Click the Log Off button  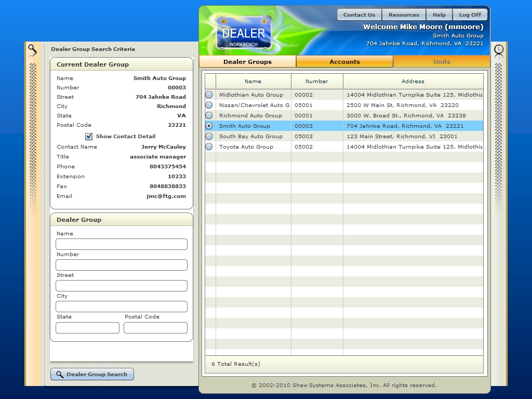click(x=470, y=15)
